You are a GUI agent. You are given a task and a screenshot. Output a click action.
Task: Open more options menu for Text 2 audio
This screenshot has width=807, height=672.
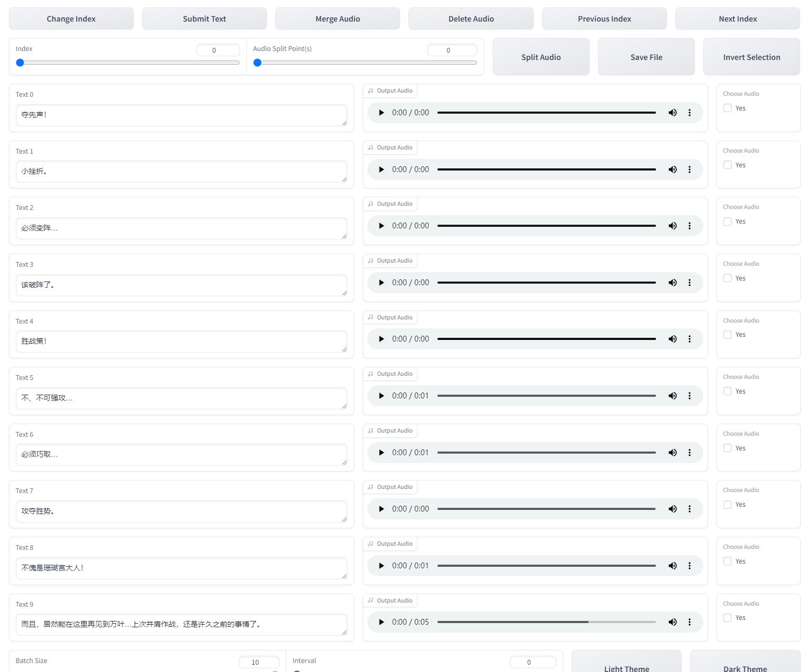[x=690, y=226]
